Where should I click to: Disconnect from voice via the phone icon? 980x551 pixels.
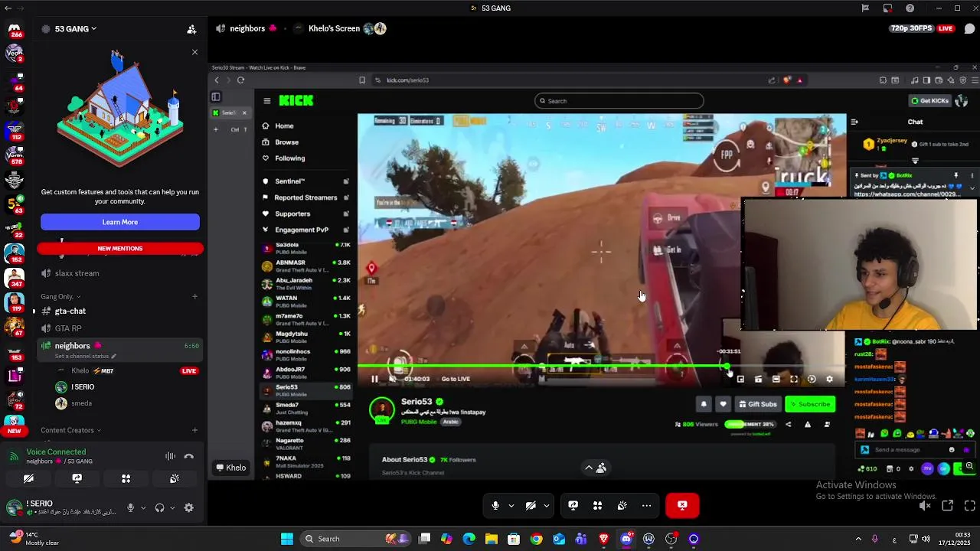189,457
